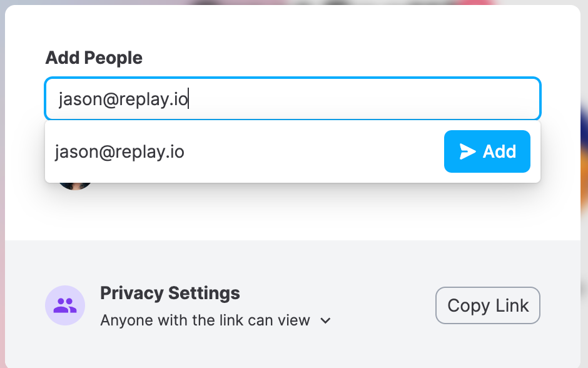Click the Privacy Settings heading
Screen dimensions: 588x368
click(x=170, y=293)
